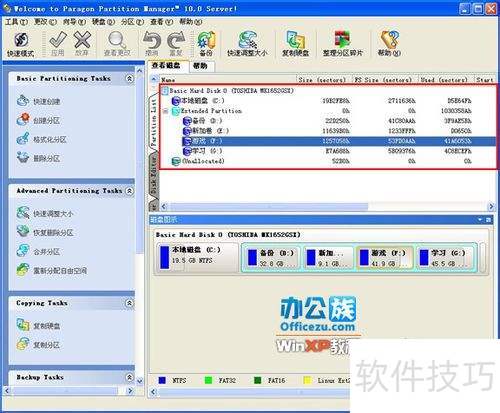
Task: Select the (Unallocated) row
Action: (x=328, y=161)
